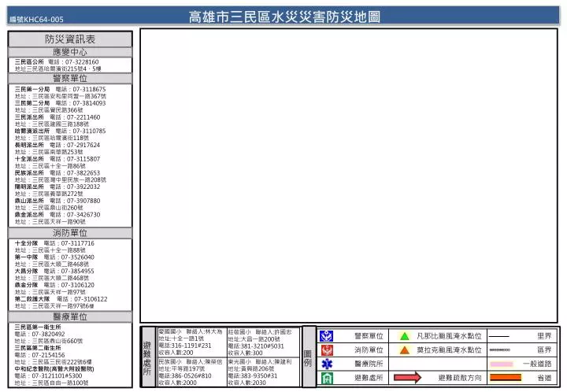Click the 莊敬國小 shelter entry

264,342
